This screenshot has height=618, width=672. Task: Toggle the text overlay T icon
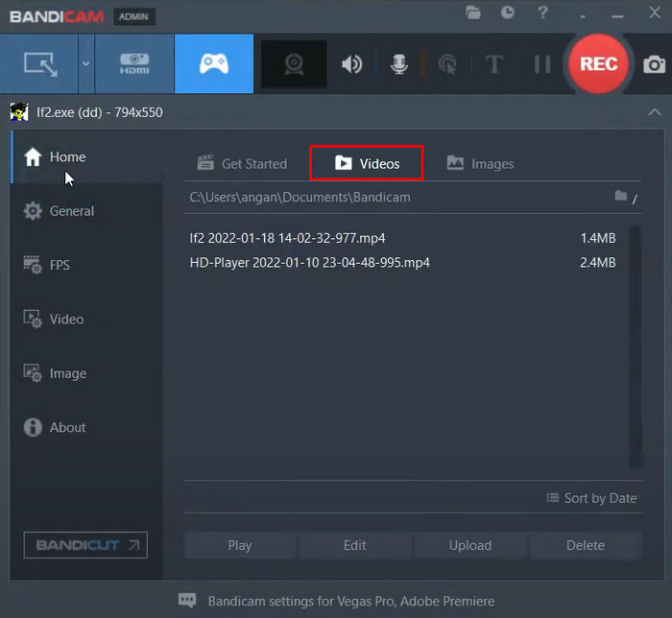pyautogui.click(x=494, y=64)
